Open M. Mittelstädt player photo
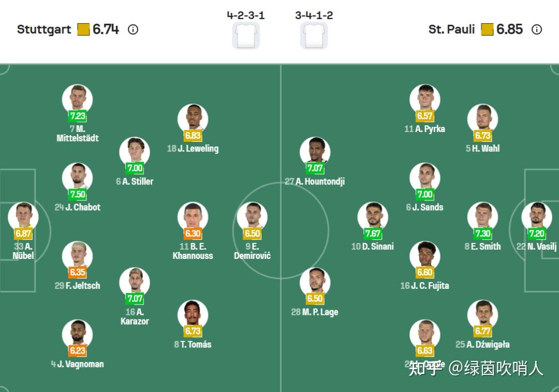This screenshot has width=559, height=392. pos(77,98)
